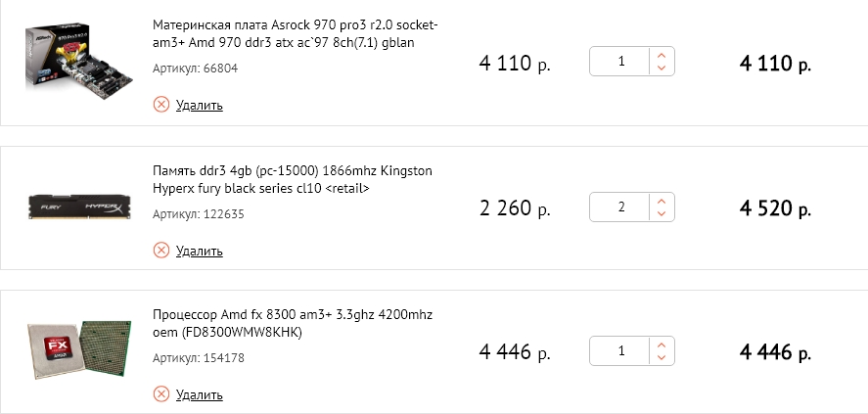This screenshot has height=414, width=868.
Task: Decrease quantity of AMD FX 8300 processor
Action: point(662,357)
